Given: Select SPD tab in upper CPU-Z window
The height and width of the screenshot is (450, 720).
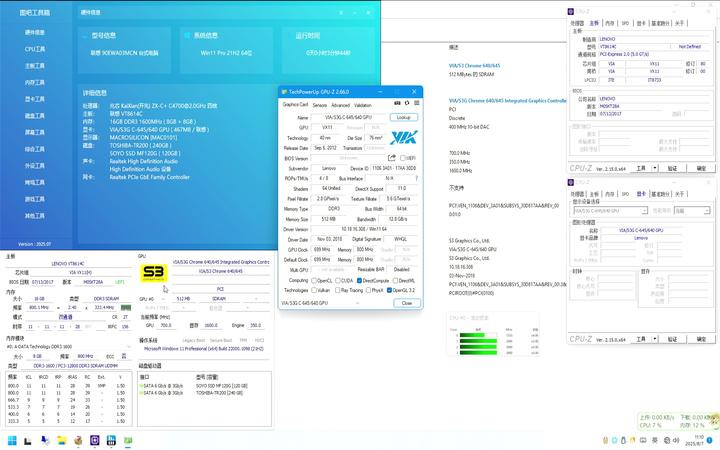Looking at the screenshot, I should click(x=625, y=23).
